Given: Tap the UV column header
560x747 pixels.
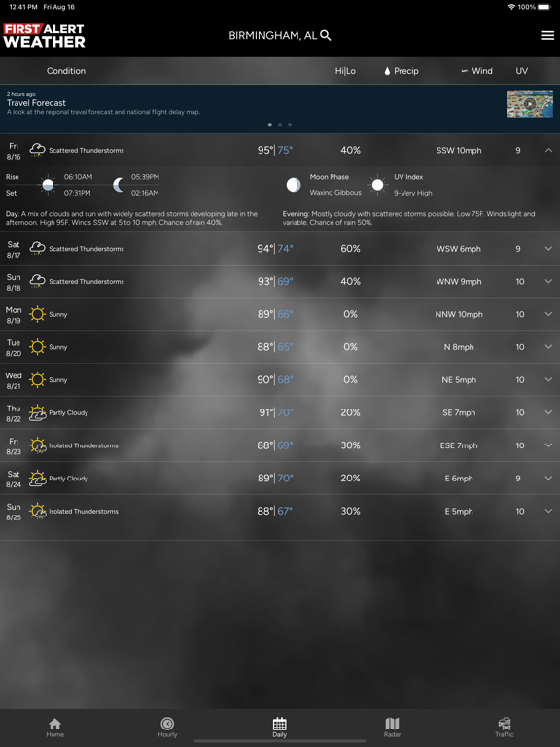Looking at the screenshot, I should click(x=521, y=71).
